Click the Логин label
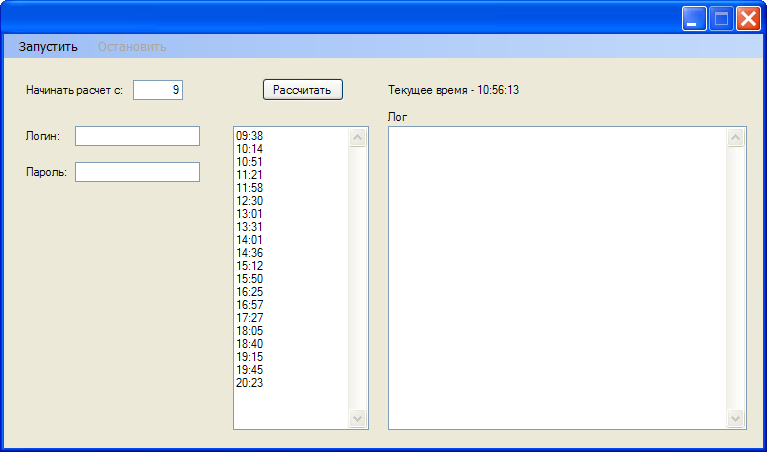 [43, 136]
